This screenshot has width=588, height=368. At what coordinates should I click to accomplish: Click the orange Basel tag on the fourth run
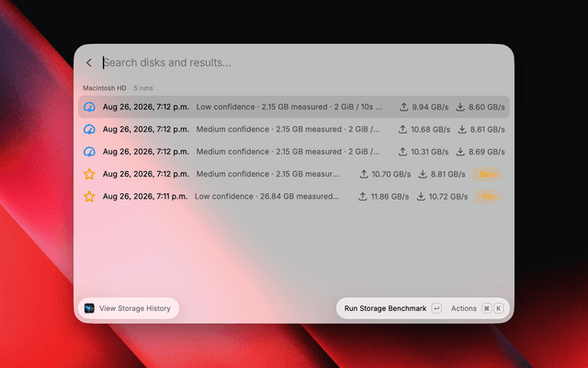tap(489, 174)
